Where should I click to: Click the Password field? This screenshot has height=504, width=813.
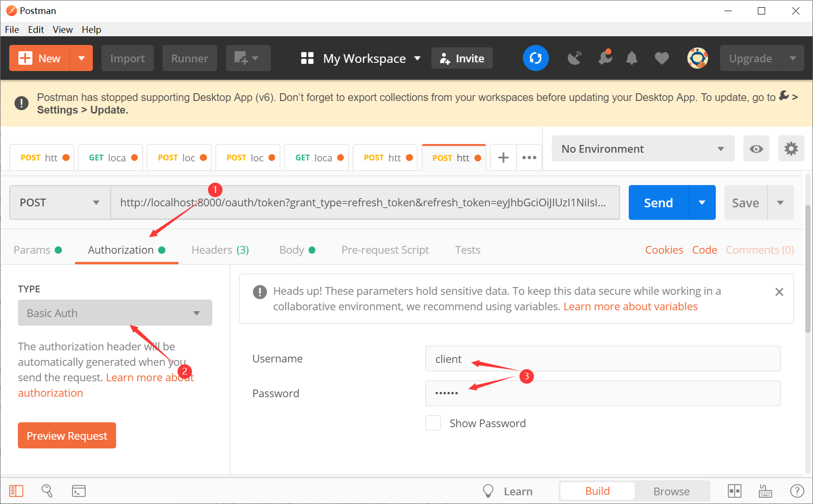pos(603,393)
